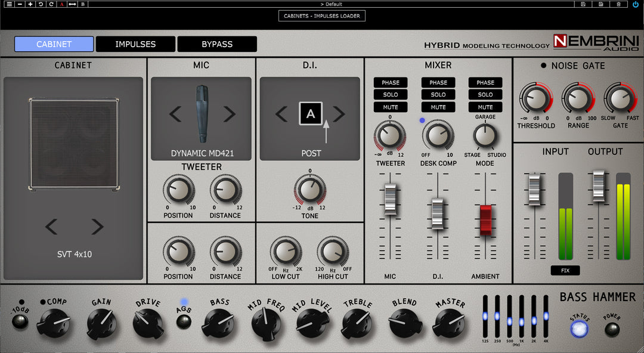Mute the TWEETER channel in the mixer
644x353 pixels.
(x=391, y=107)
